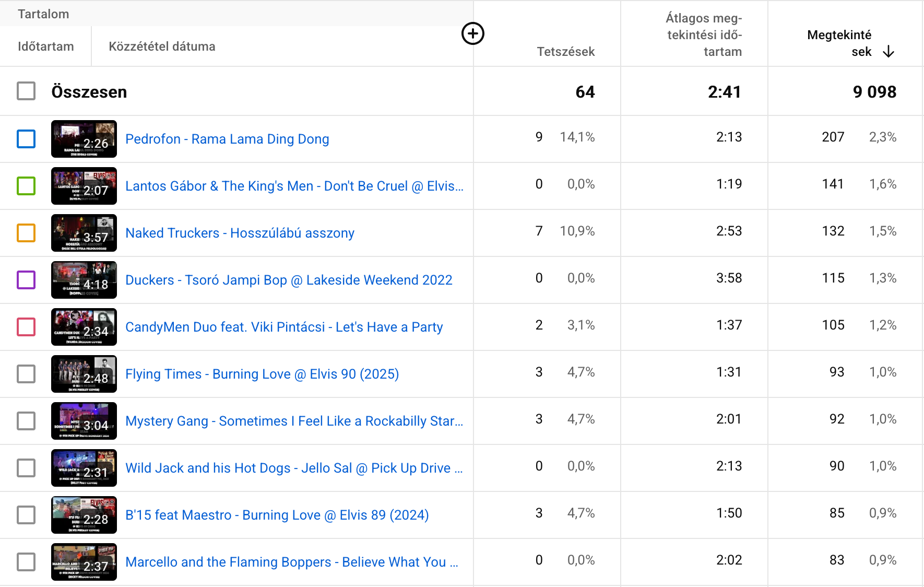Sort by Átlagos megtekintési időtartam header
924x587 pixels.
tap(704, 35)
